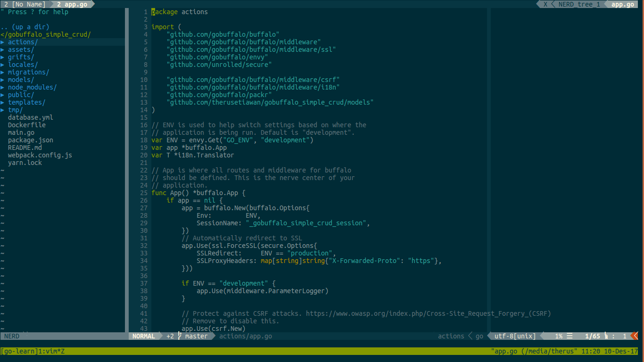
Task: Open database.yml in the file tree
Action: (x=31, y=117)
